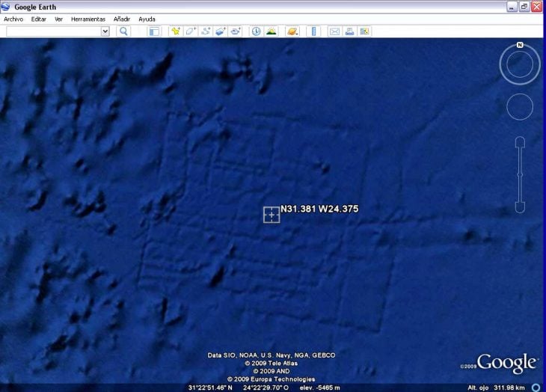Open the Ayuda menu
546x392 pixels.
147,19
